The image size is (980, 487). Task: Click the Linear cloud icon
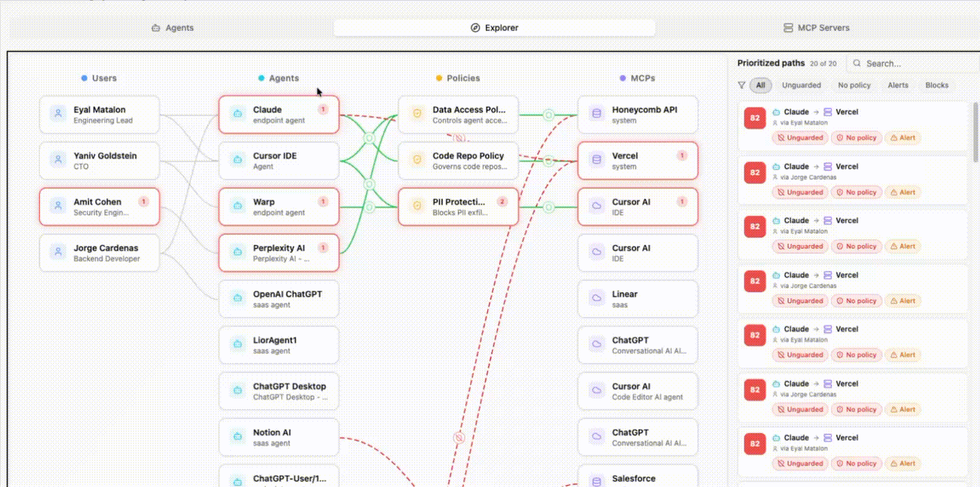(597, 298)
